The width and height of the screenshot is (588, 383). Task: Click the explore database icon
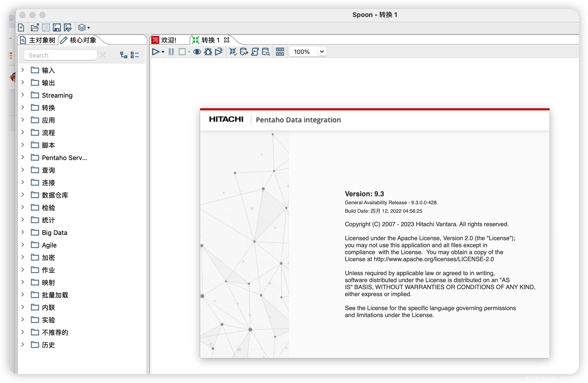tap(266, 52)
